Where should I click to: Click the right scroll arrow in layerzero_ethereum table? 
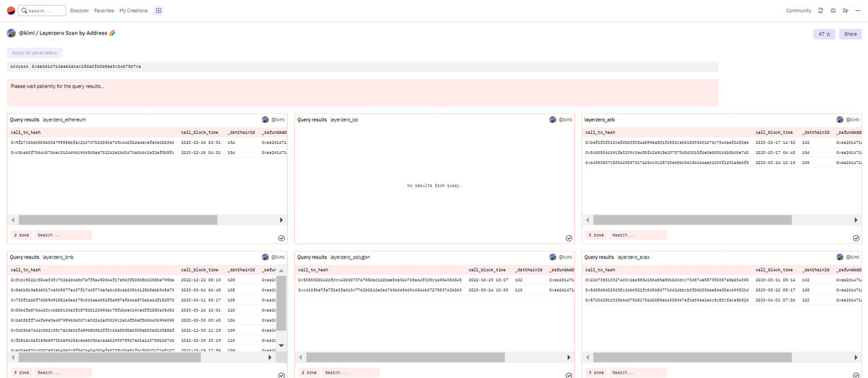coord(281,220)
